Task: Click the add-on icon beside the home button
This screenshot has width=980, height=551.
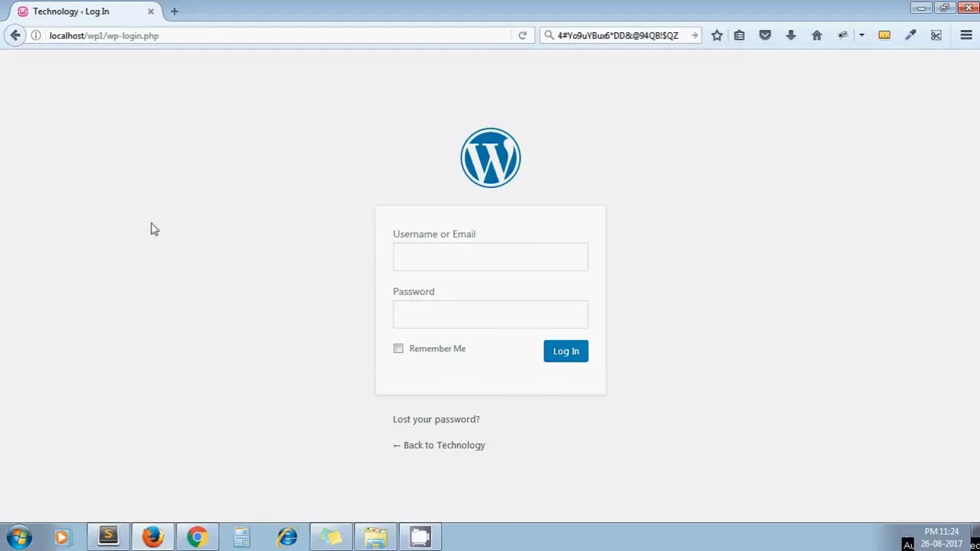Action: [x=843, y=35]
